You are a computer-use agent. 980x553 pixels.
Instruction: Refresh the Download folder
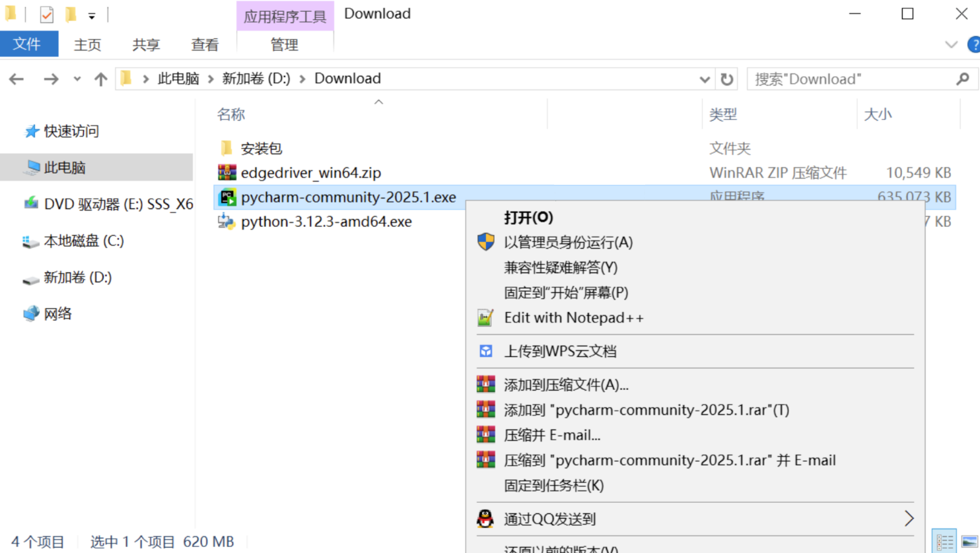tap(727, 79)
